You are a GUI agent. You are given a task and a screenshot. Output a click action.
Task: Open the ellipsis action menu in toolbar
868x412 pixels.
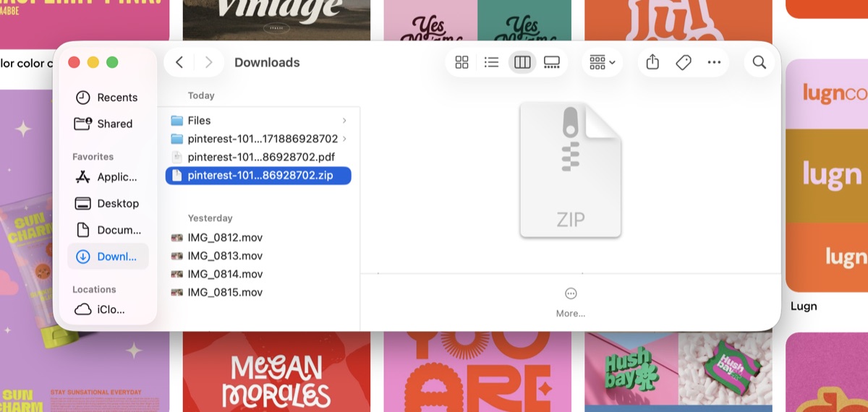(x=714, y=62)
